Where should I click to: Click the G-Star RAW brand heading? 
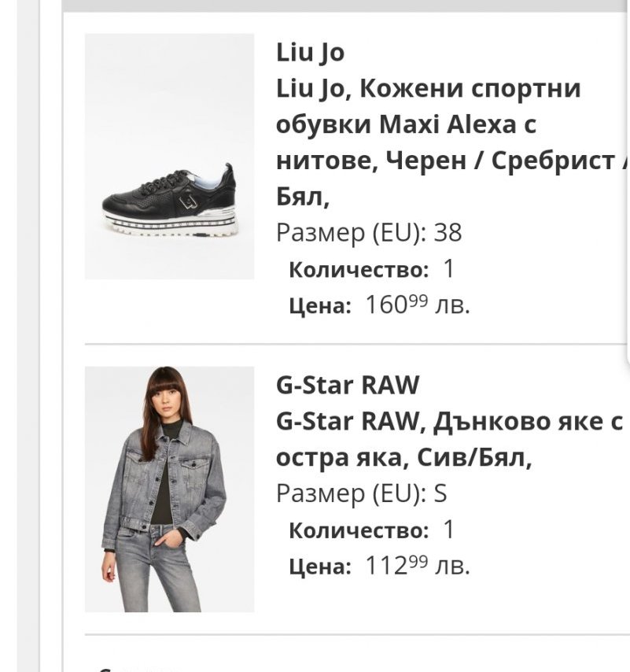[x=348, y=385]
